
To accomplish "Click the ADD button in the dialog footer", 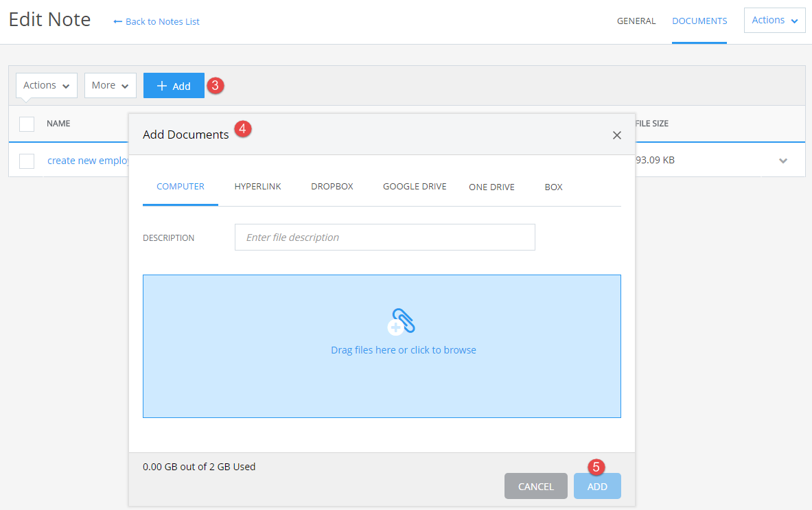I will click(597, 486).
